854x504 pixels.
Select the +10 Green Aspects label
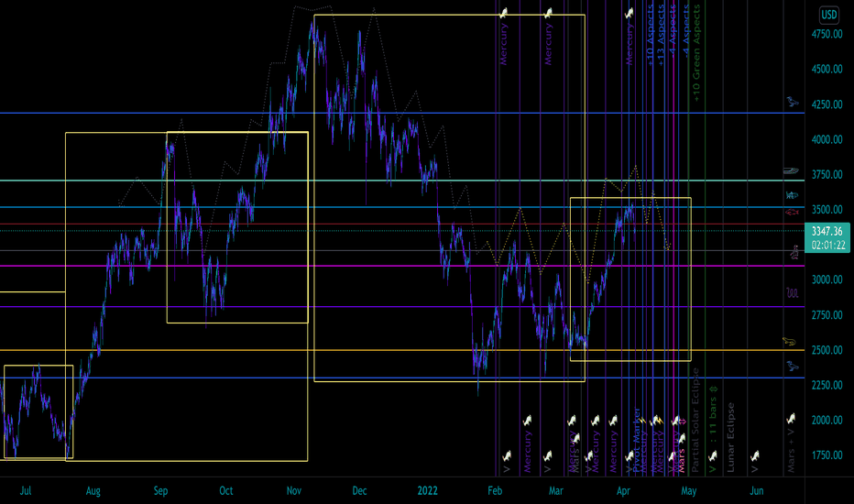pos(696,53)
